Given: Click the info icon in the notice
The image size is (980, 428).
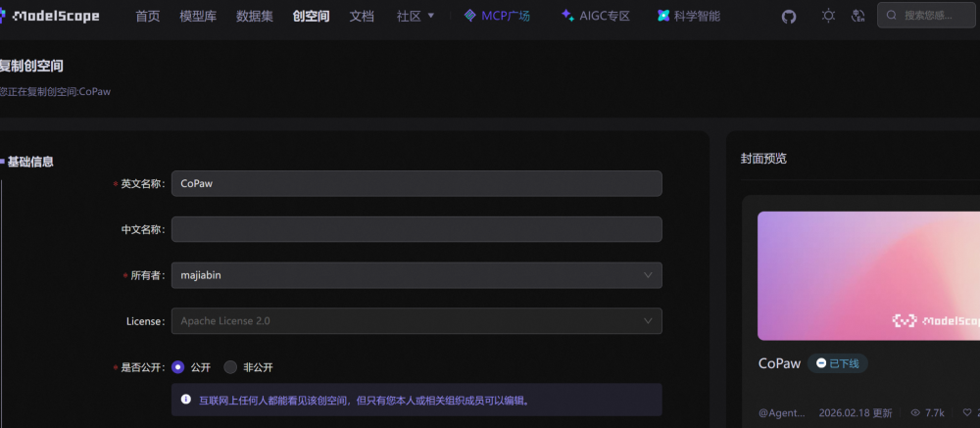Looking at the screenshot, I should click(185, 400).
